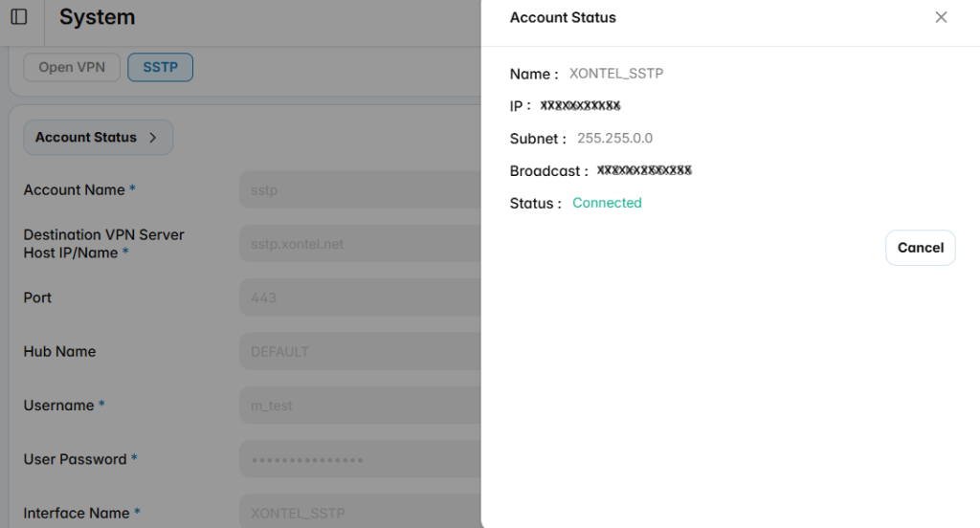Click the masked Broadcast address value
This screenshot has height=528, width=980.
644,170
